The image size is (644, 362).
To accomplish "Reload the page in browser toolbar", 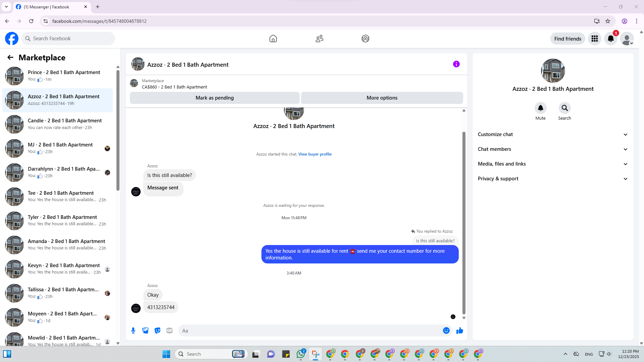I will point(31,21).
